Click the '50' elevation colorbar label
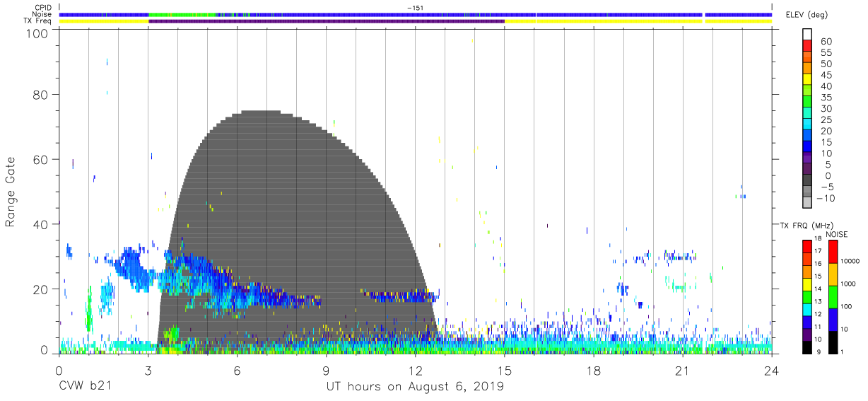Screen dimensions: 868x401 coord(826,64)
